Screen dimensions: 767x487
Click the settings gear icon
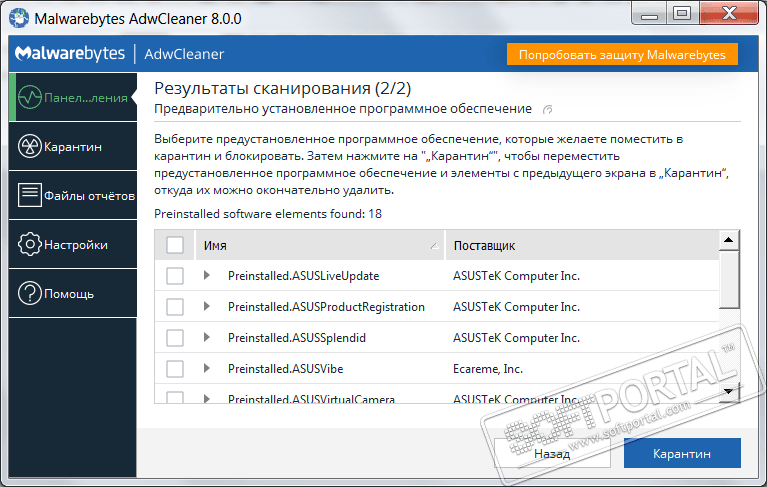point(30,244)
